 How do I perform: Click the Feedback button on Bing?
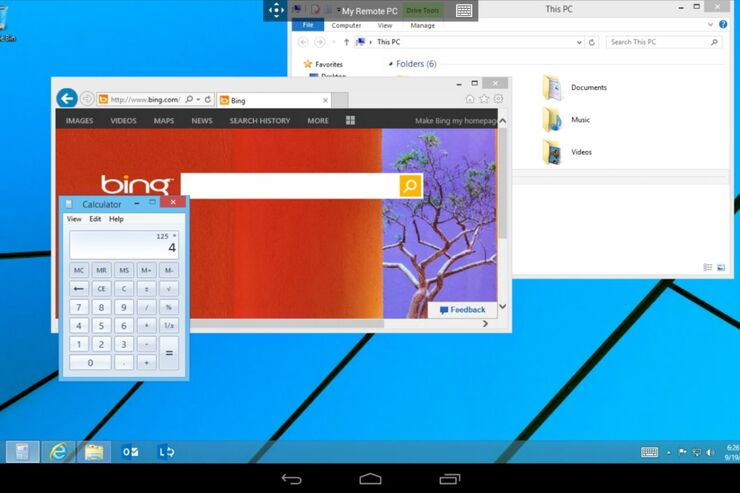[462, 310]
